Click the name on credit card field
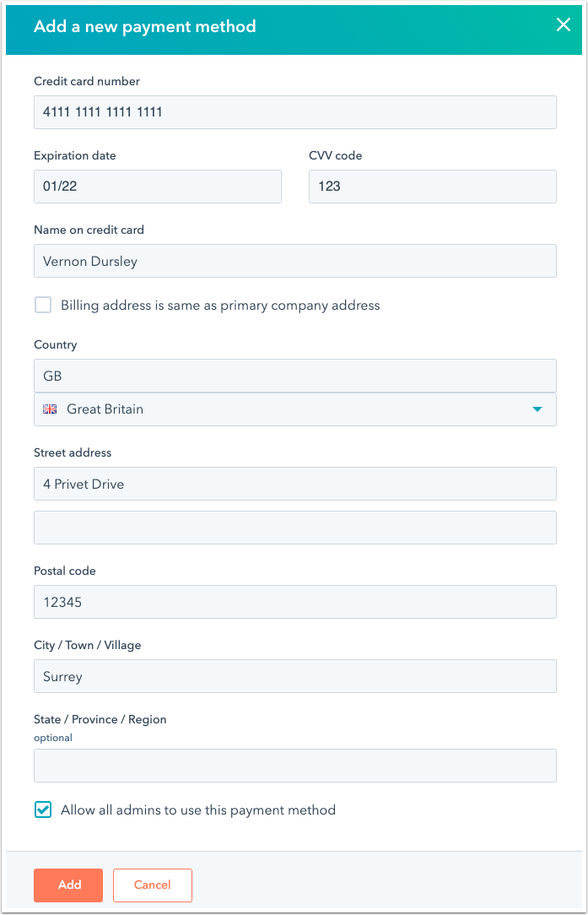 click(x=294, y=261)
